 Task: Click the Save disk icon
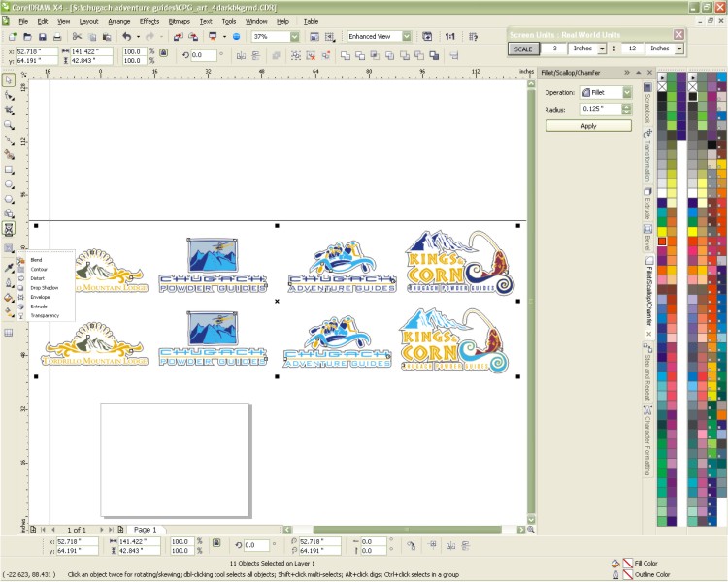coord(43,37)
